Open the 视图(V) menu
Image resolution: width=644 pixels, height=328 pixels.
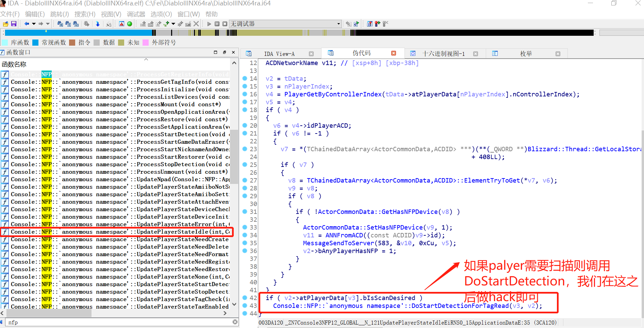pos(111,14)
